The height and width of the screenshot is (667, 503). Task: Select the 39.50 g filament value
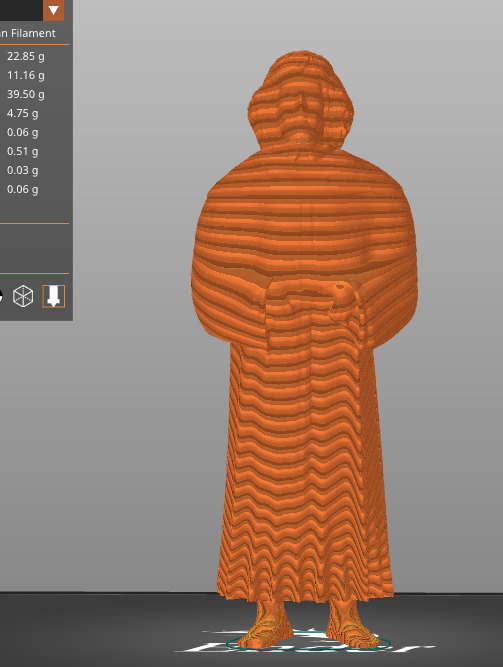click(x=26, y=94)
